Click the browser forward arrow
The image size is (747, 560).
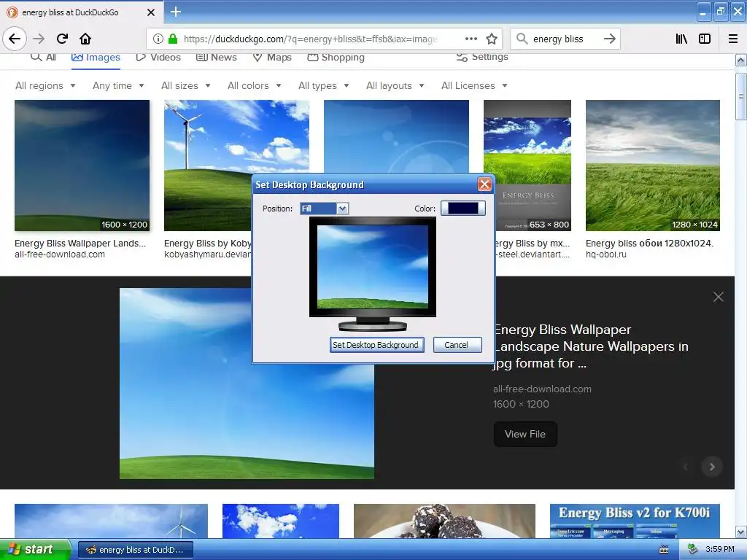[39, 39]
